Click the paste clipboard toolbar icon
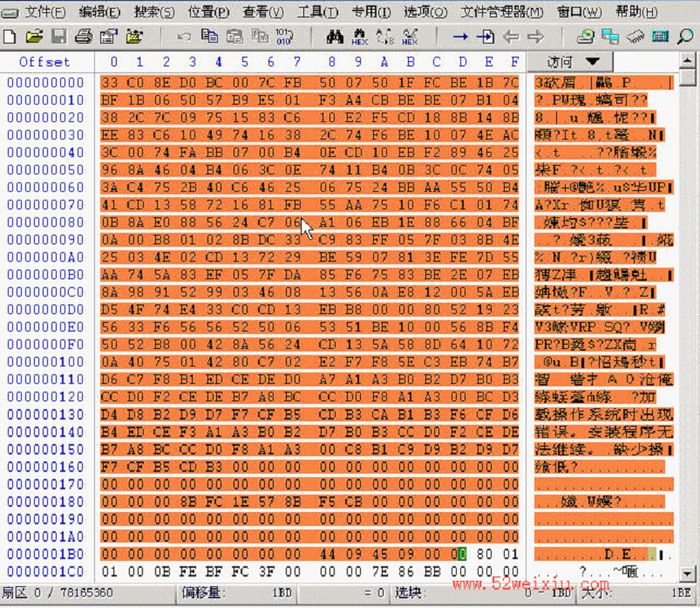700x608 pixels. tap(234, 36)
